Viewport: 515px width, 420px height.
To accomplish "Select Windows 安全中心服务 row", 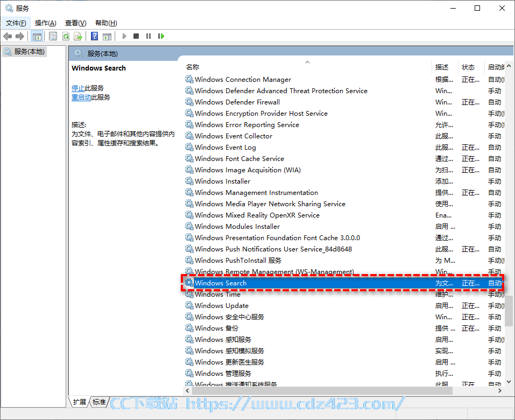I will click(x=344, y=317).
